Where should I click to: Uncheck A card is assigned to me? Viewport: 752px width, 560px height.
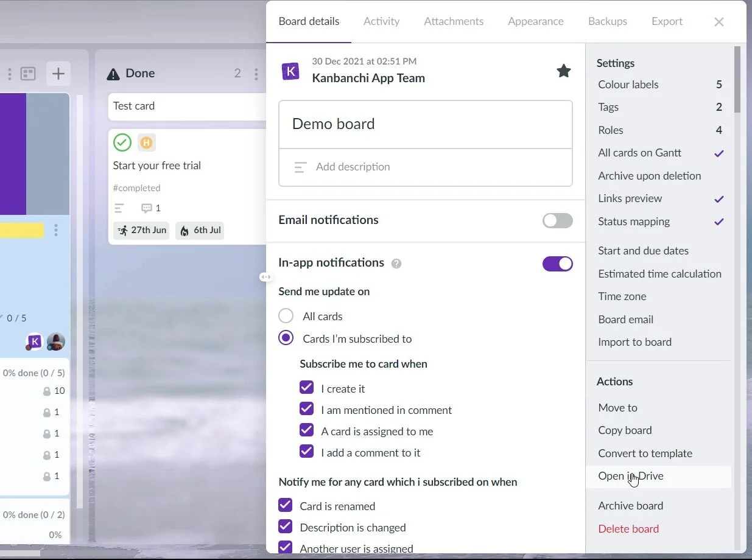306,430
